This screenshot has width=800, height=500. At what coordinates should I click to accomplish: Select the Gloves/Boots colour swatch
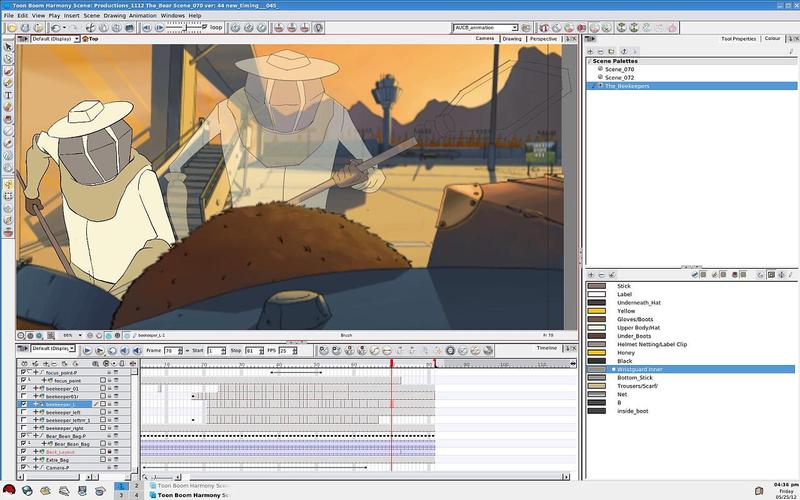pyautogui.click(x=596, y=319)
